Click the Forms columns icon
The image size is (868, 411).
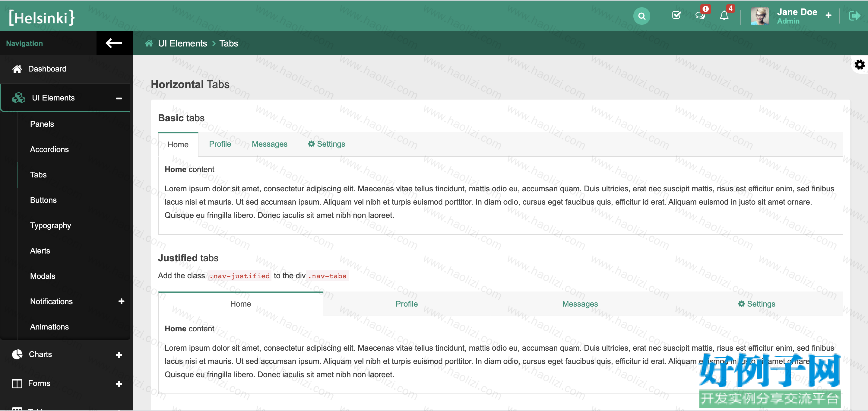tap(17, 383)
